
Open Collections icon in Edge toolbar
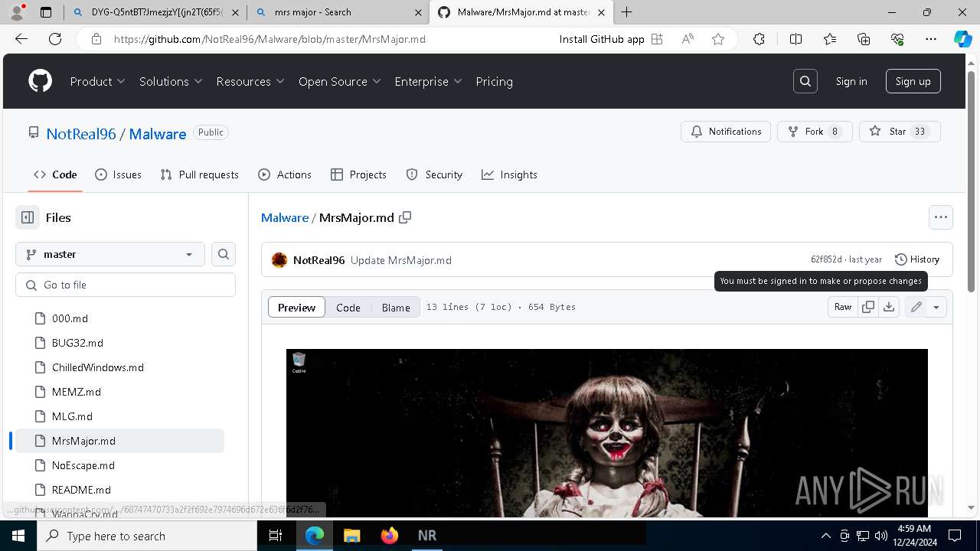pyautogui.click(x=864, y=39)
